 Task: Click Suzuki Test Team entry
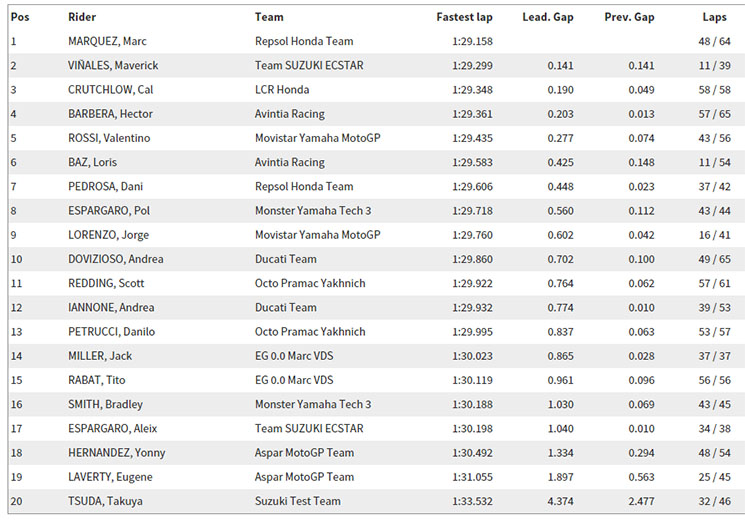[297, 501]
